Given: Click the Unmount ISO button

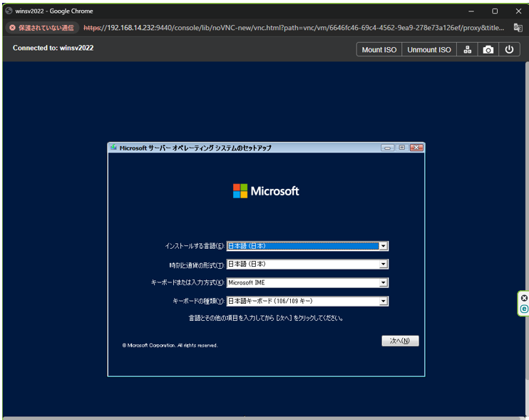Looking at the screenshot, I should tap(428, 50).
